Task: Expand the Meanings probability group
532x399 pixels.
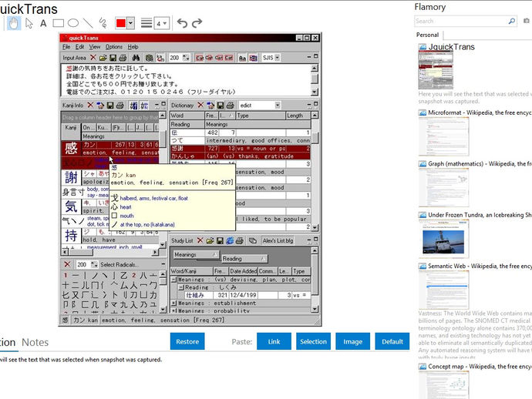Action: coord(174,310)
